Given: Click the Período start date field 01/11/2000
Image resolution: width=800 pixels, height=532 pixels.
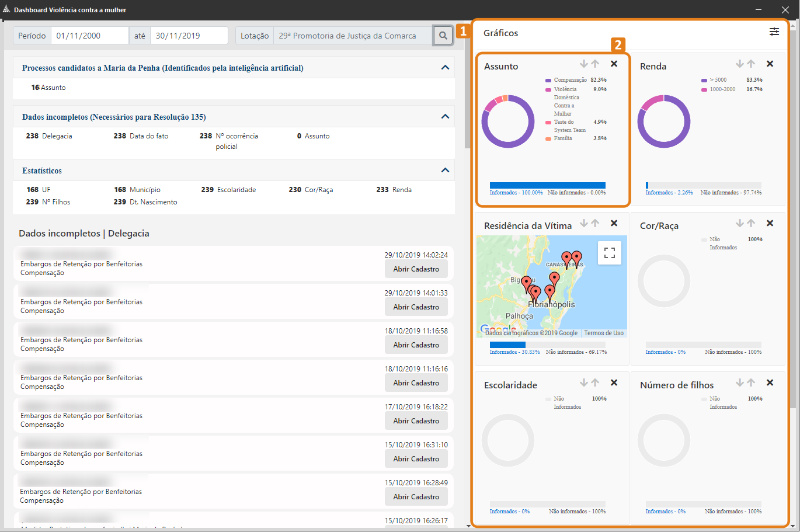Looking at the screenshot, I should [x=90, y=36].
